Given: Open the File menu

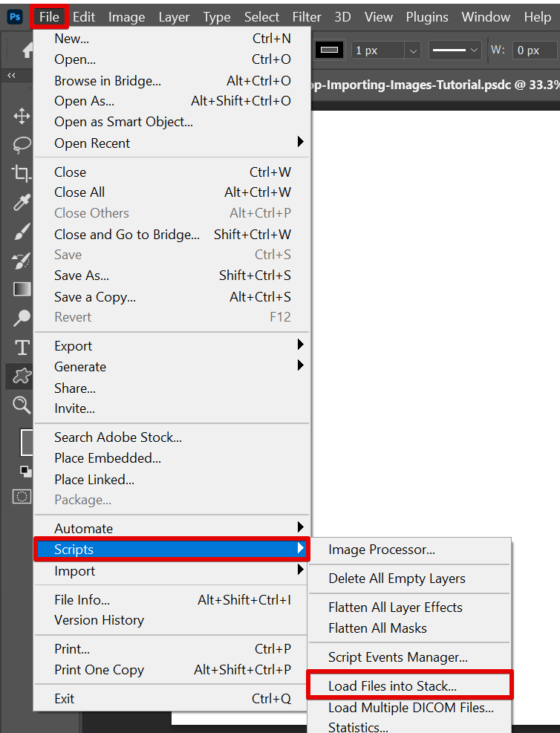Looking at the screenshot, I should click(49, 17).
